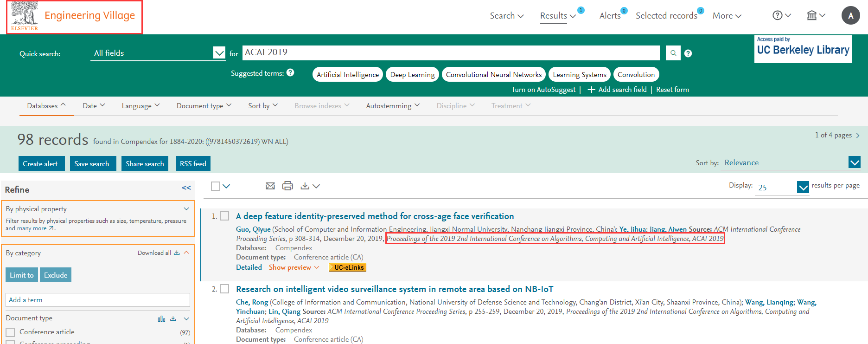Click the Add a term input field

(x=98, y=300)
